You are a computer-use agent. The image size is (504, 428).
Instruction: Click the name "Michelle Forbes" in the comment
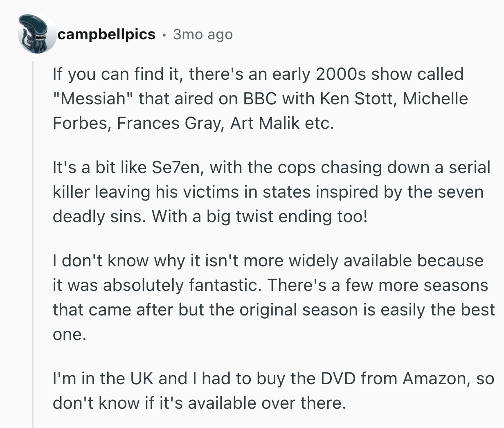coord(435,99)
